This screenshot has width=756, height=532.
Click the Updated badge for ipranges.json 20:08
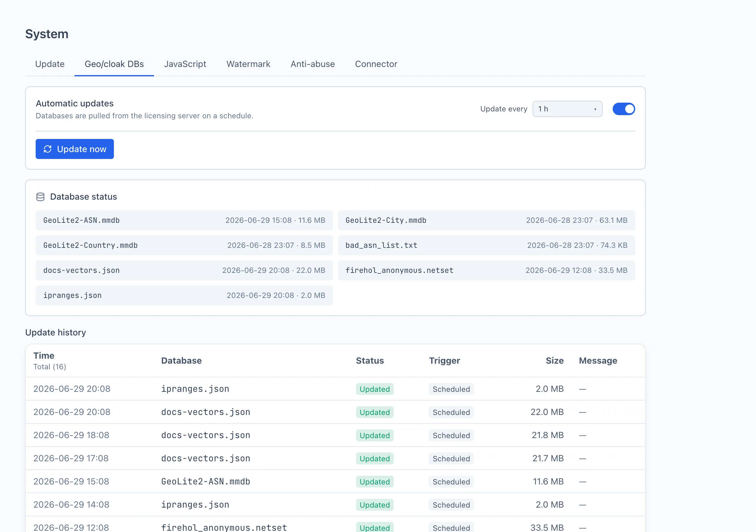(x=374, y=389)
